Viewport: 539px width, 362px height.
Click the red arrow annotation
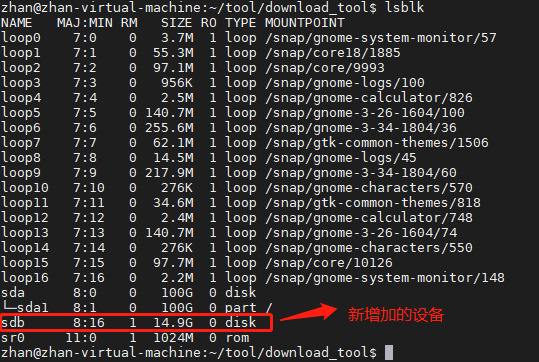click(x=308, y=312)
